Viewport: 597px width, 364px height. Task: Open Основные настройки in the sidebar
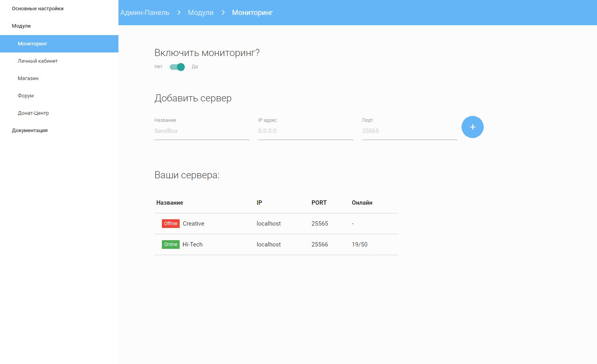click(38, 9)
